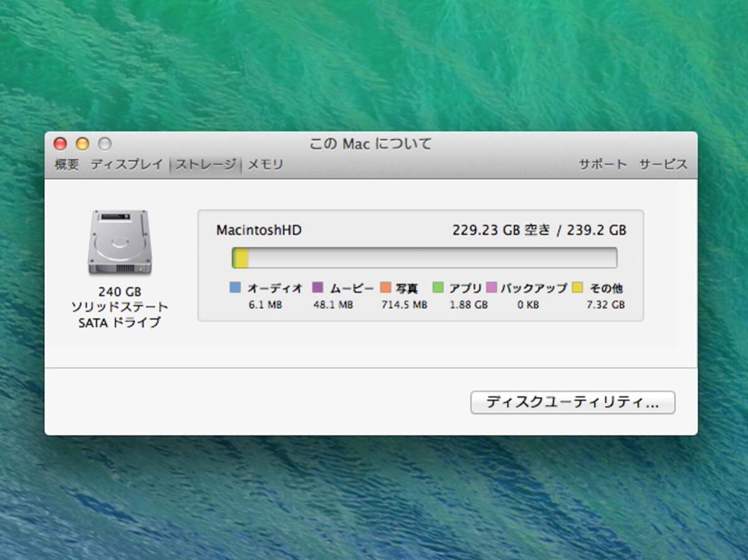Select the ストレージ tab
Viewport: 748px width, 560px height.
point(205,164)
